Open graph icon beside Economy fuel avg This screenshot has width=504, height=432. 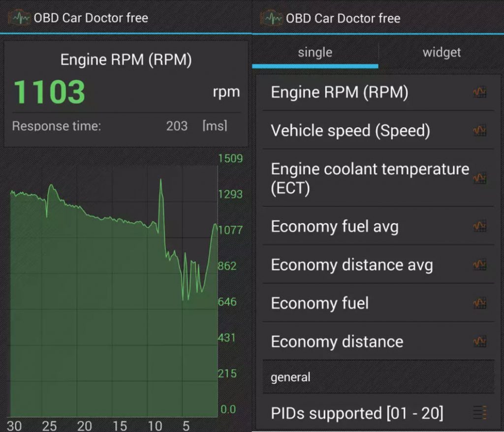pyautogui.click(x=479, y=226)
